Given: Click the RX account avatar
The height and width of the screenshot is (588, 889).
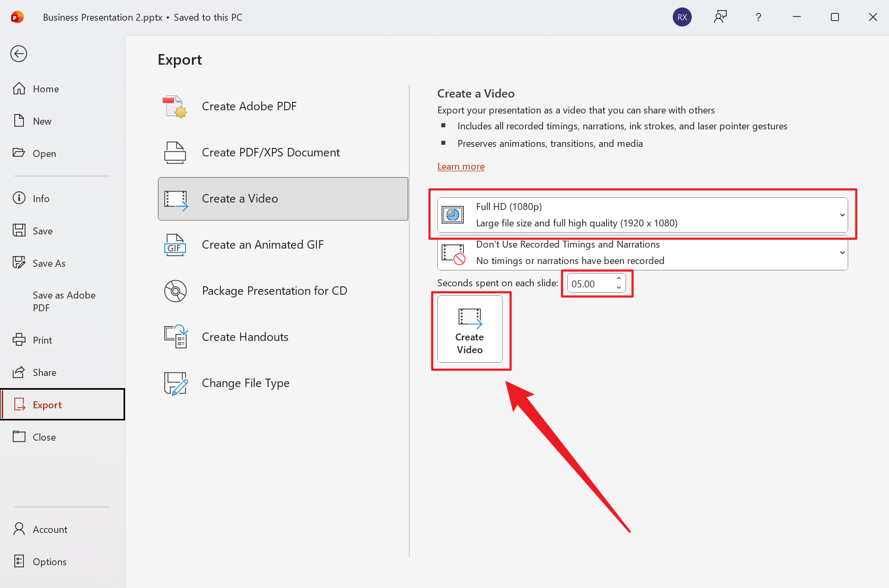Looking at the screenshot, I should coord(682,17).
